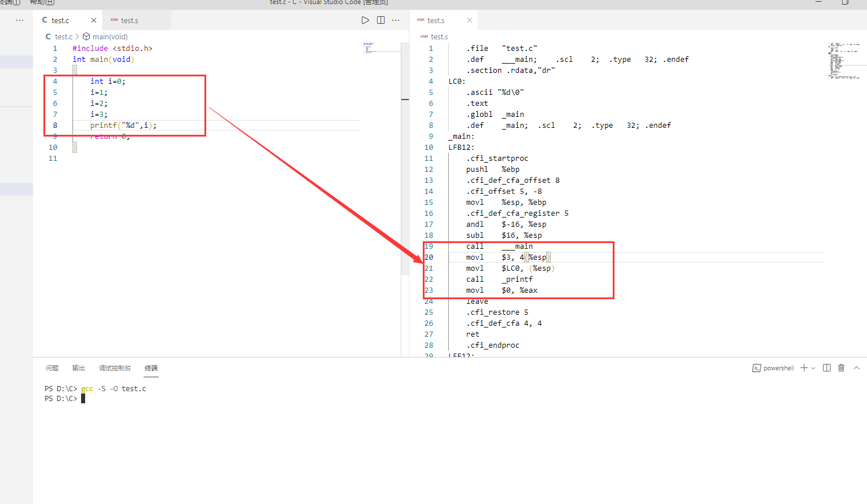This screenshot has height=504, width=867.
Task: Click the 'i=1;' code line
Action: (99, 93)
